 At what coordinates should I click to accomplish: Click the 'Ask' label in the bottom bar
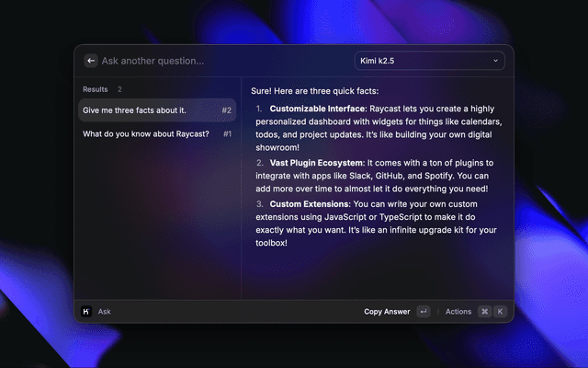point(105,312)
